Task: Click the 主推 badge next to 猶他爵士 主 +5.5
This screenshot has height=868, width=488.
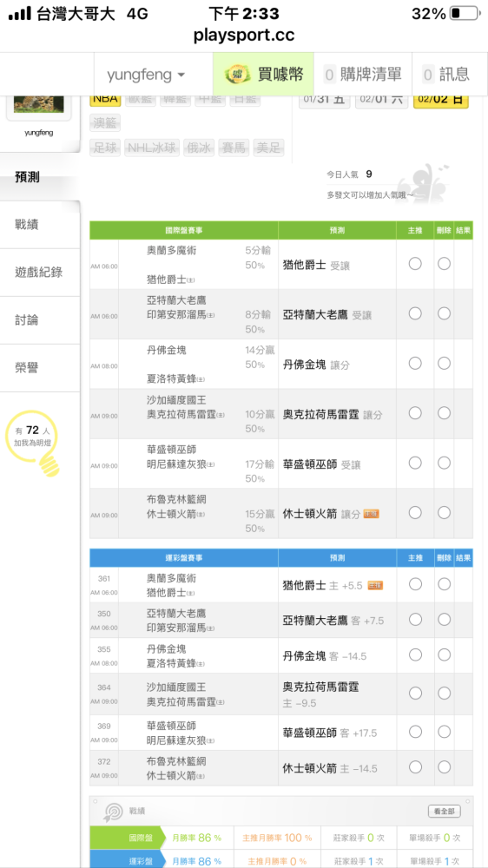Action: [376, 585]
